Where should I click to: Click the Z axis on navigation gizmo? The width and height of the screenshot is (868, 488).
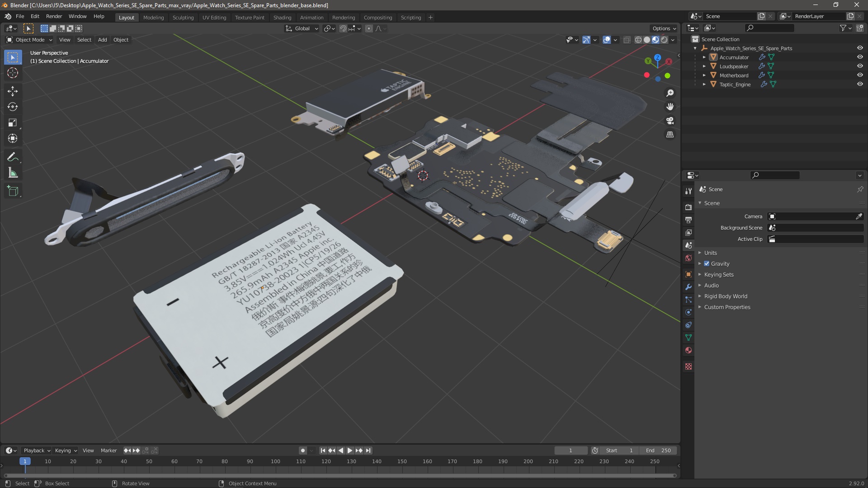tap(657, 57)
